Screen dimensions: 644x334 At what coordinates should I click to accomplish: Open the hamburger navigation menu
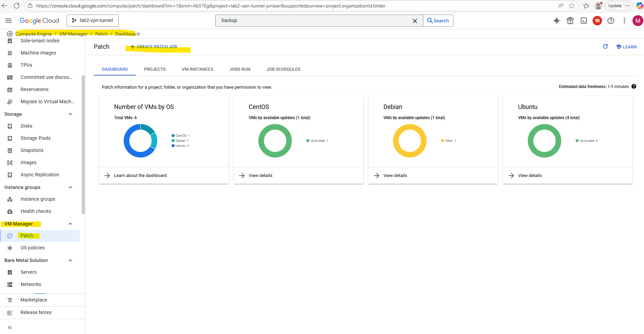8,21
